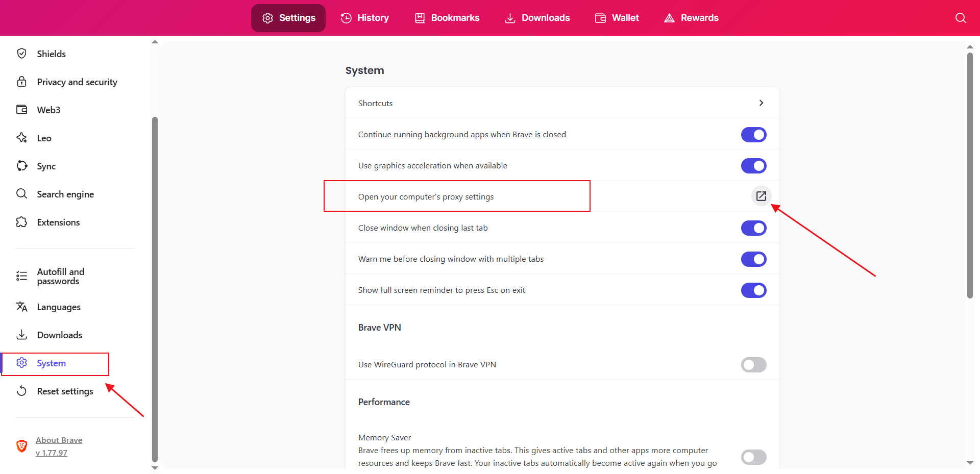Toggle graphics acceleration switch
This screenshot has height=474, width=980.
753,166
